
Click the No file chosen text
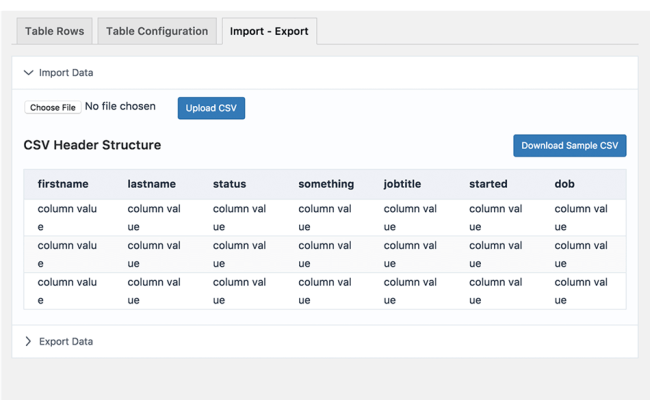[x=120, y=107]
